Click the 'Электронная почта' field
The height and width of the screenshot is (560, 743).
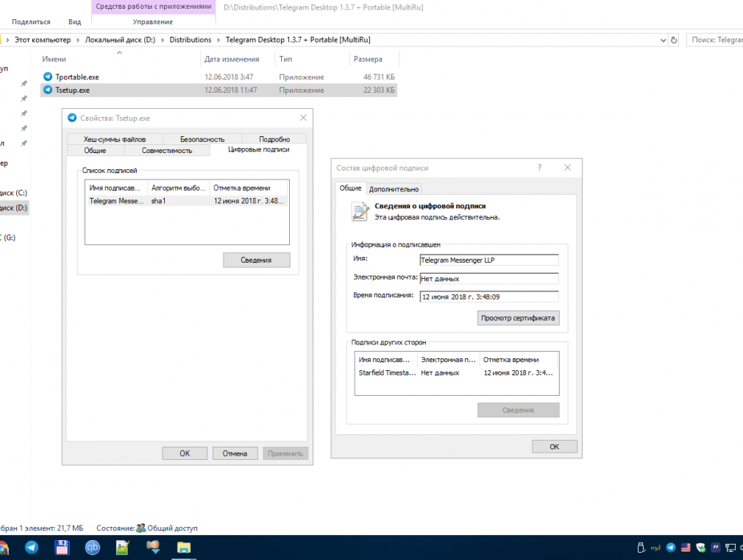click(489, 278)
